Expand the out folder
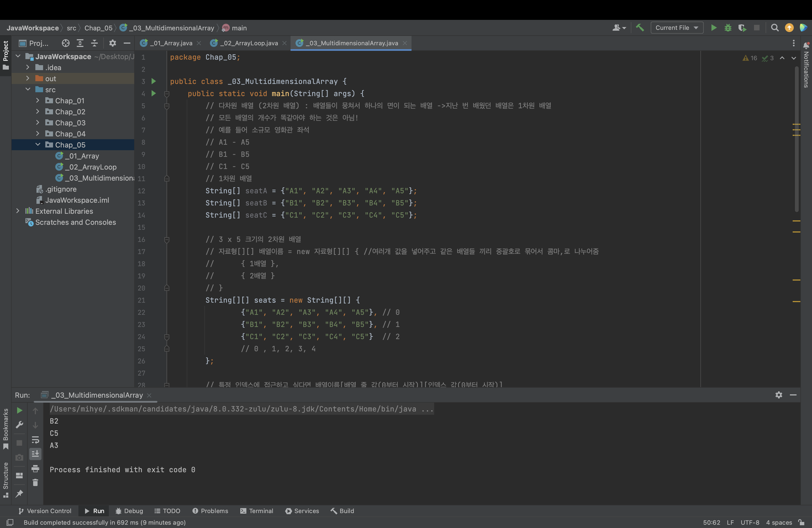The width and height of the screenshot is (812, 528). (x=28, y=78)
